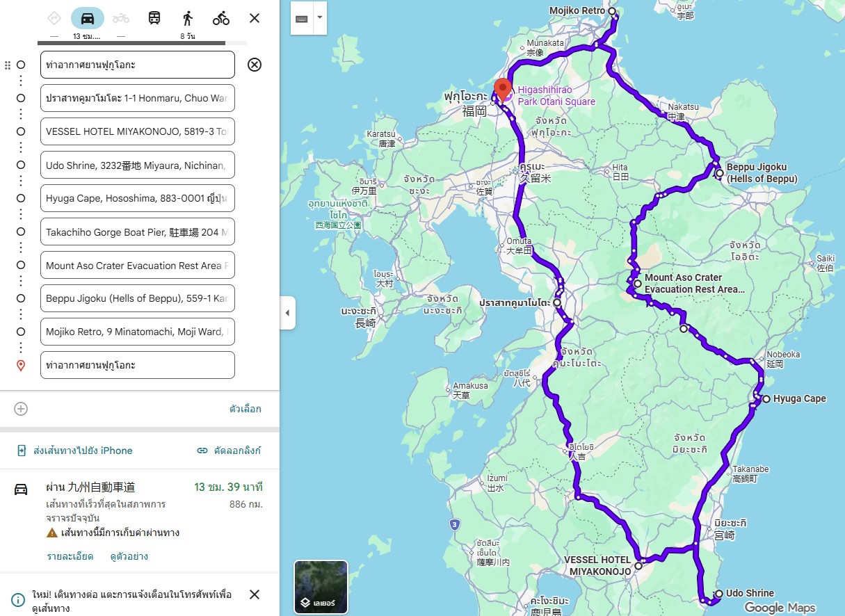The image size is (845, 616).
Task: Select the transit travel mode icon
Action: [x=154, y=18]
